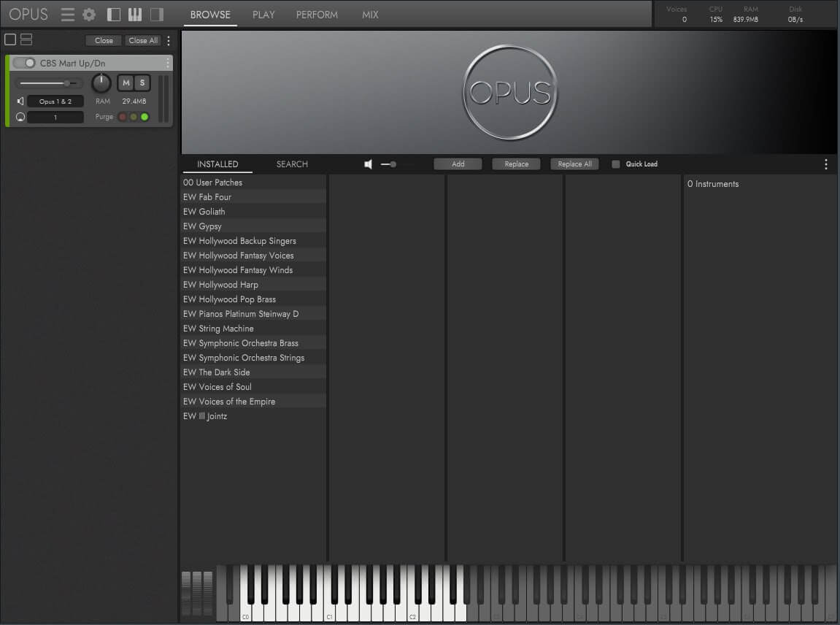Screen dimensions: 840x625
Task: Click the Close All button
Action: [143, 40]
